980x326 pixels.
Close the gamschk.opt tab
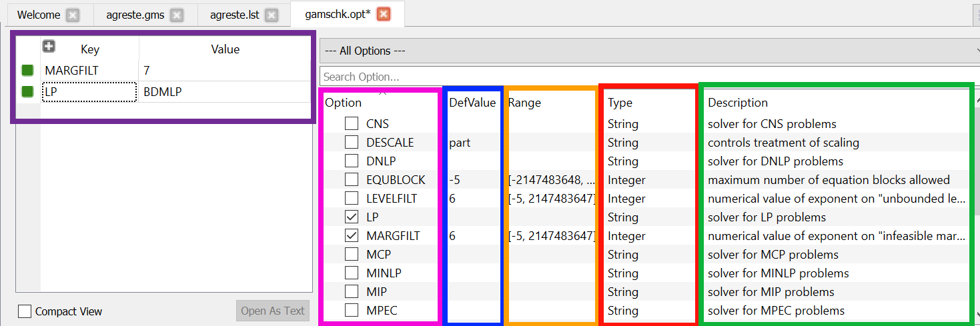tap(384, 15)
